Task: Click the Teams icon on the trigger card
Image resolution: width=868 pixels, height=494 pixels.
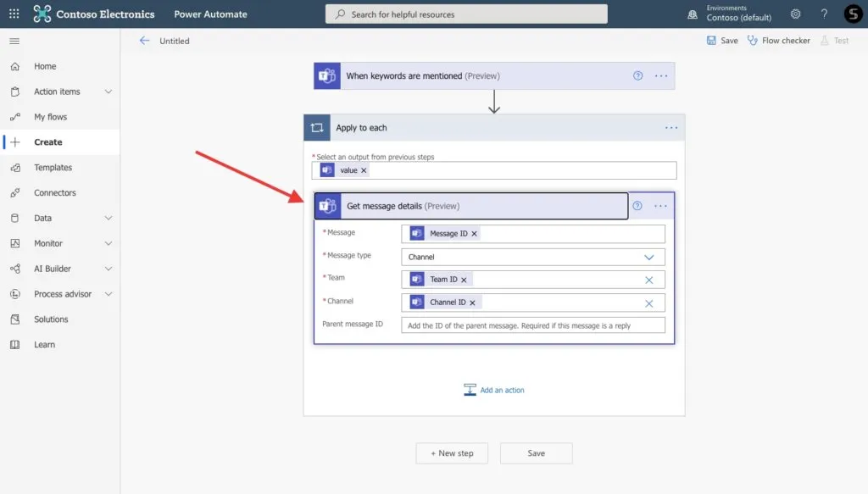Action: point(327,75)
